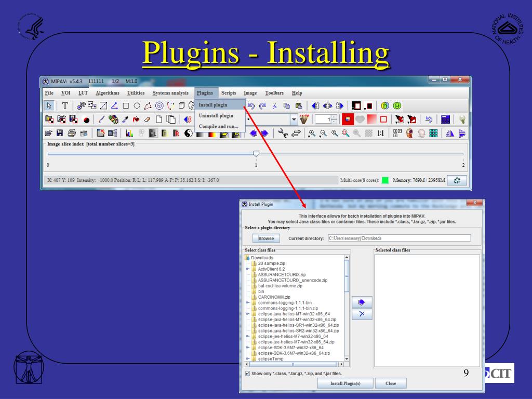Select the 'bat-cochlea-volume.zip' file
The width and height of the screenshot is (532, 399).
pyautogui.click(x=280, y=286)
